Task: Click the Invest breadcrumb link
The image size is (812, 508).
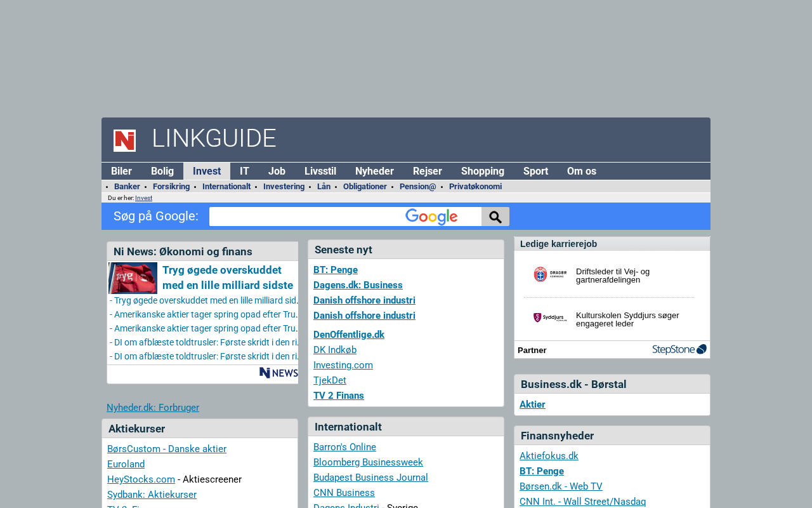Action: point(143,198)
